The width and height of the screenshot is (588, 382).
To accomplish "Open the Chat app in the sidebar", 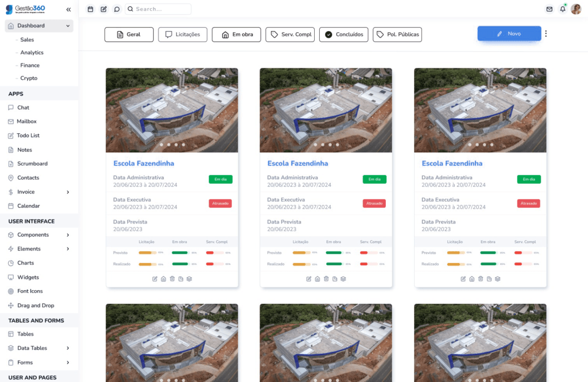I will [x=23, y=107].
